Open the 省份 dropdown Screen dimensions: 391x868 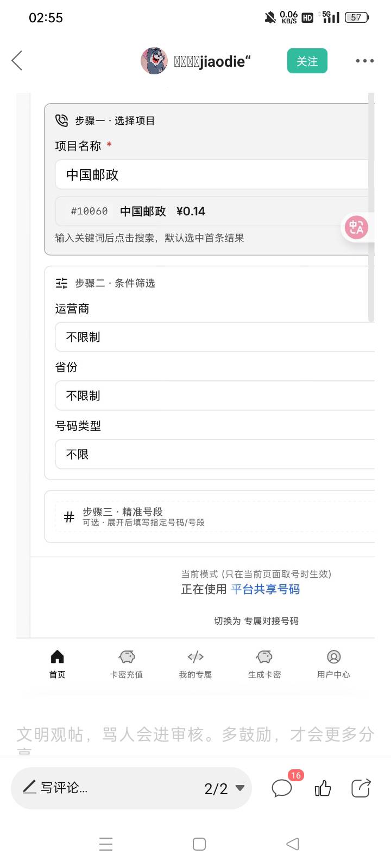point(215,395)
